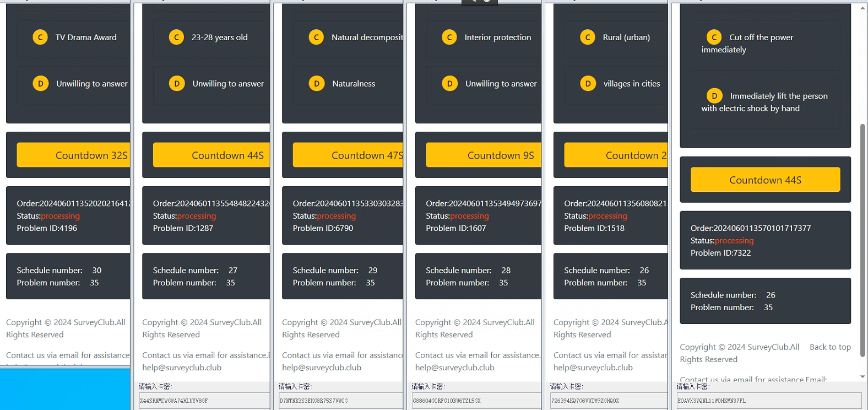The height and width of the screenshot is (410, 868).
Task: Click card key field containing D7NTNK3S3EKG8R75S7VW0G
Action: click(x=340, y=401)
